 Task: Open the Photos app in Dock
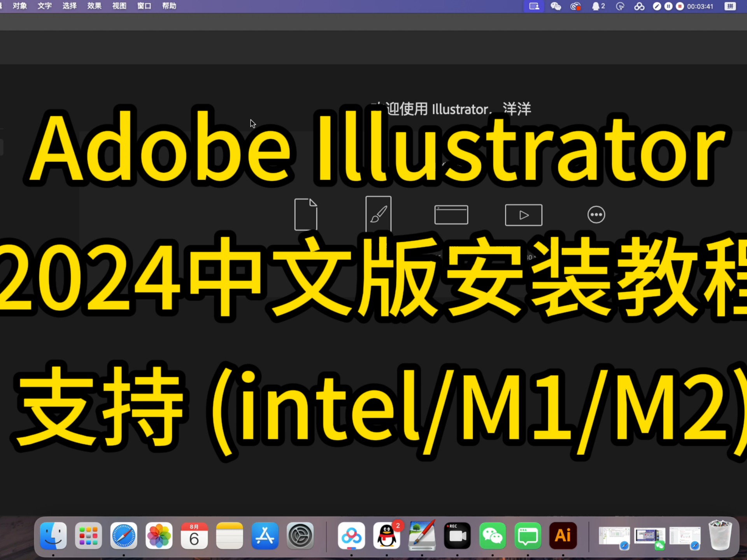coord(159,535)
